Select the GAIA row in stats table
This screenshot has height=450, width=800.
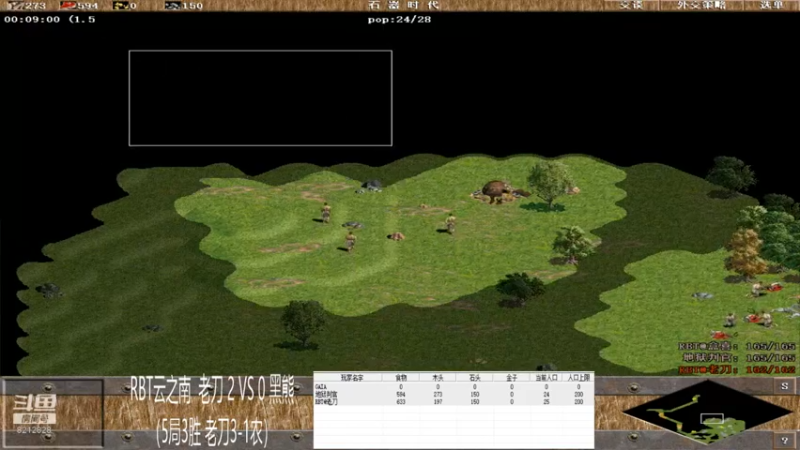453,387
